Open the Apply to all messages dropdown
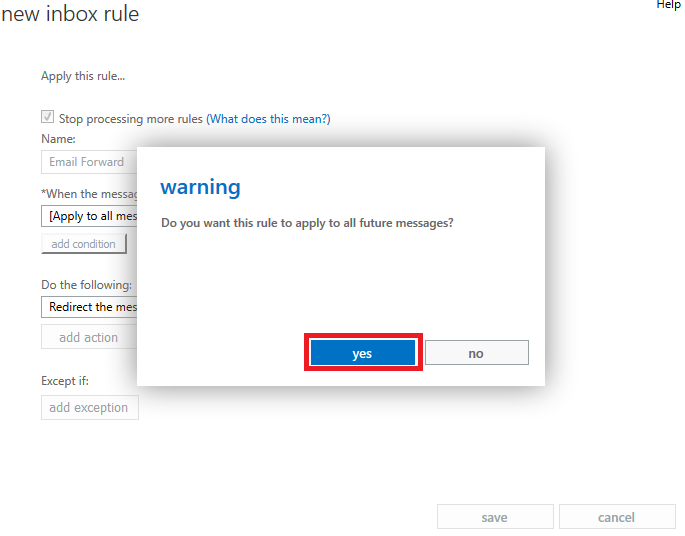The image size is (685, 536). click(89, 216)
